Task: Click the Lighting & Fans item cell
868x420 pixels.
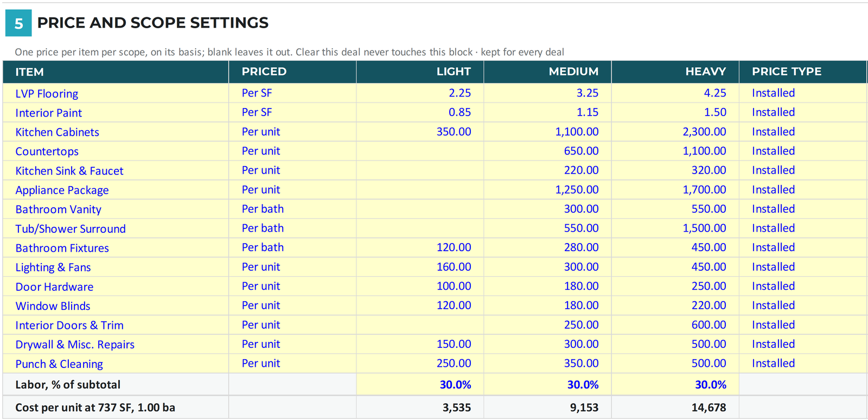Action: [x=116, y=267]
